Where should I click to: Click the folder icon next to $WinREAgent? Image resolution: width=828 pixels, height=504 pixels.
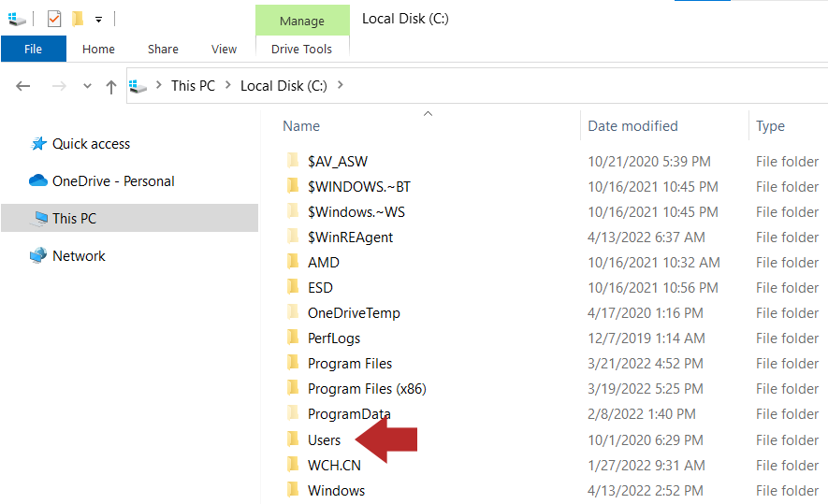pos(293,236)
